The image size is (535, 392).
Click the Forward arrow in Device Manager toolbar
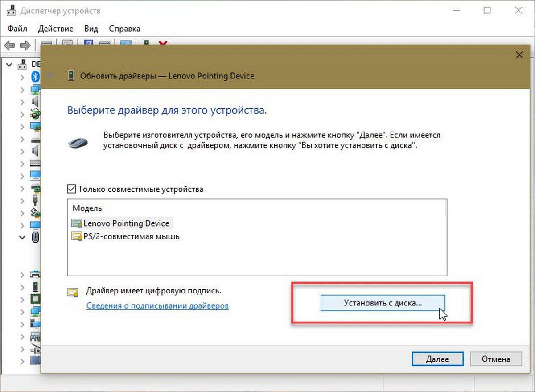25,45
